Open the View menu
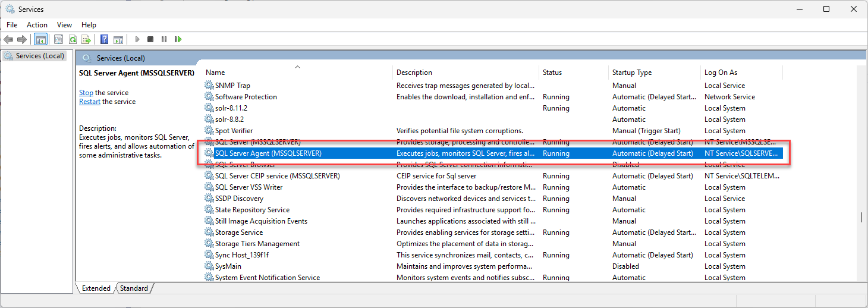 [64, 25]
